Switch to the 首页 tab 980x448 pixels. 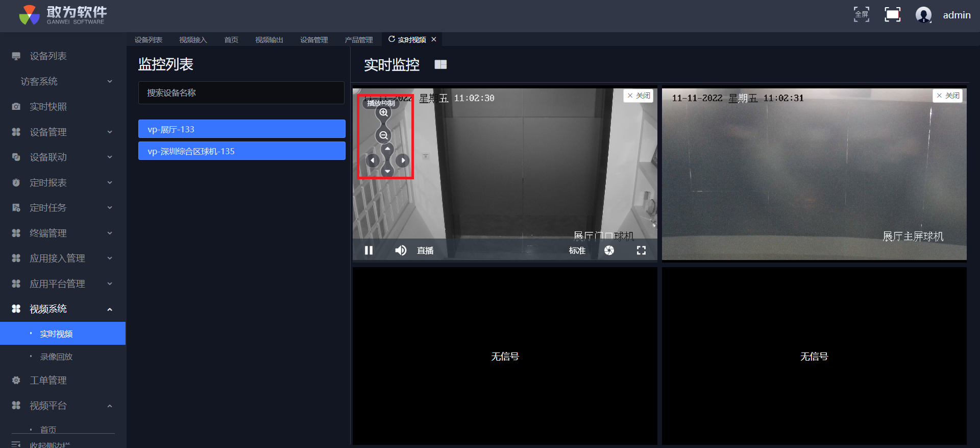231,40
